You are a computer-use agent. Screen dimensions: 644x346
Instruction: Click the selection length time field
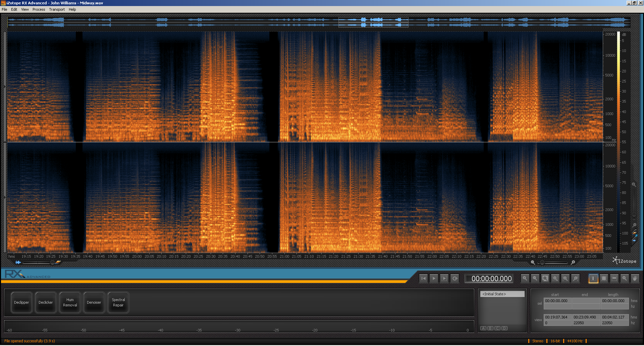[x=615, y=301]
